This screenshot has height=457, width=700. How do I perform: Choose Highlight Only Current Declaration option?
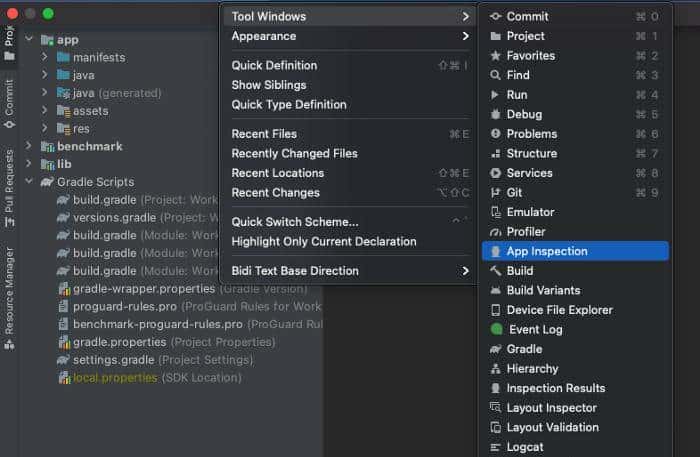[x=323, y=241]
